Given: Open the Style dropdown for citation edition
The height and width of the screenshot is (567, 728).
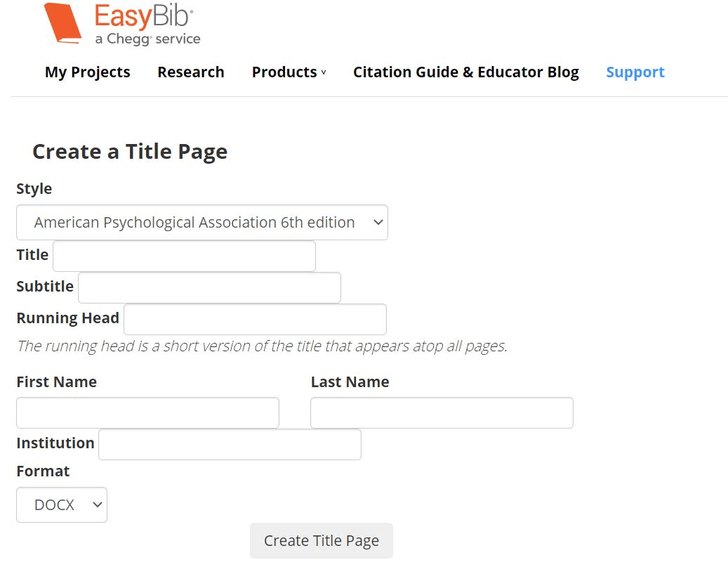Looking at the screenshot, I should (202, 222).
